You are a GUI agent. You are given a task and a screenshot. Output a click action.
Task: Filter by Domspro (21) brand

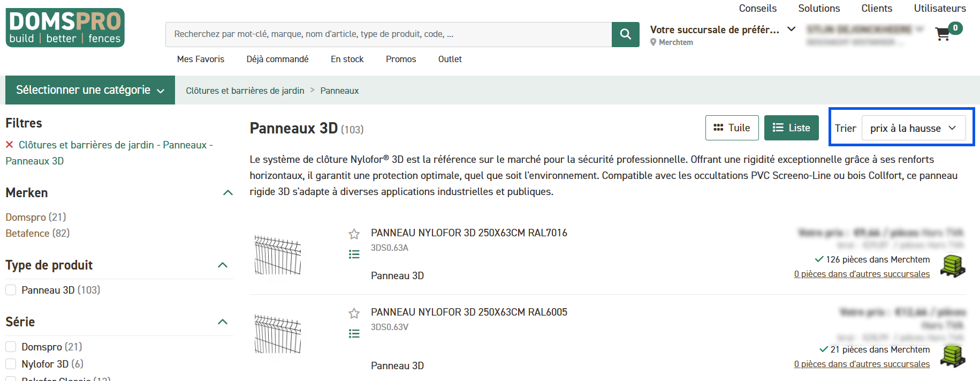(36, 217)
